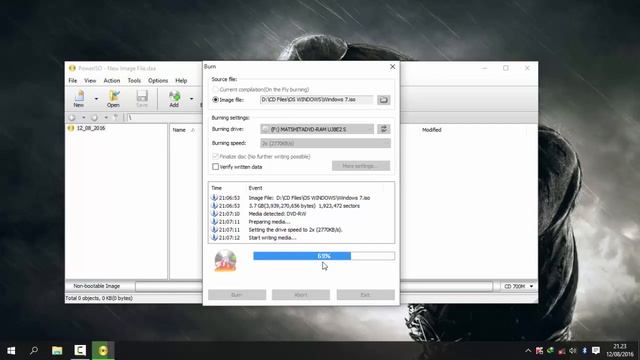Sort by the Name column header
This screenshot has height=360, width=640.
[179, 130]
